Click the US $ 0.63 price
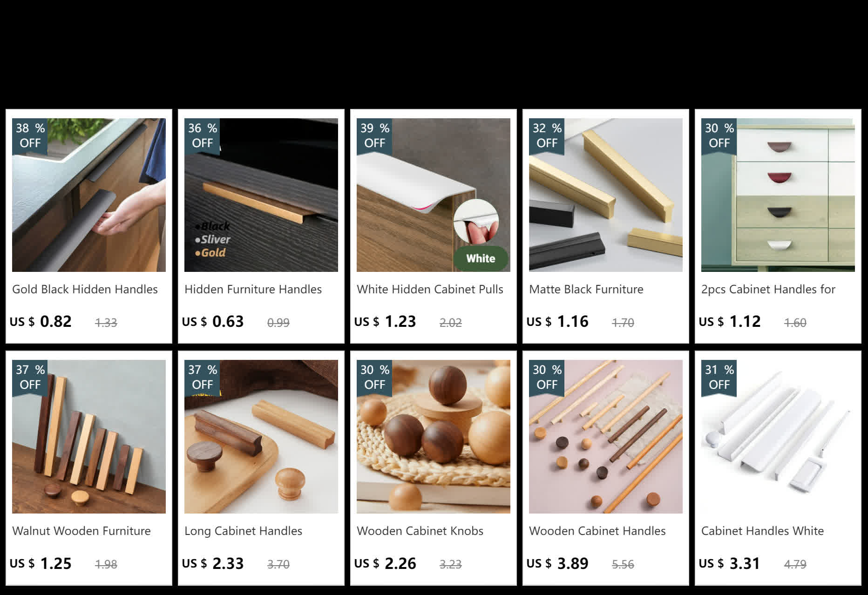Viewport: 868px width, 595px height. point(213,322)
